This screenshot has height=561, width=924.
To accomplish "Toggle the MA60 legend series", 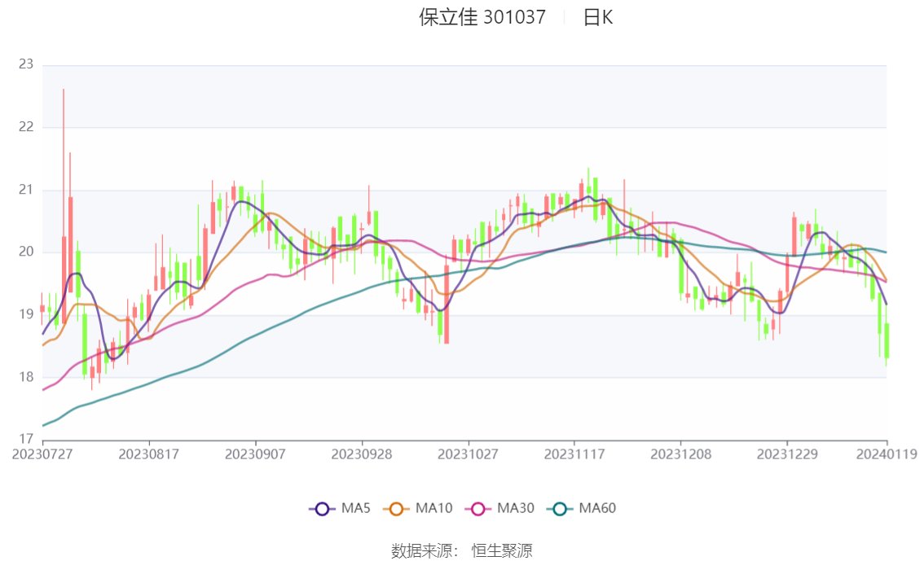I will pyautogui.click(x=582, y=509).
